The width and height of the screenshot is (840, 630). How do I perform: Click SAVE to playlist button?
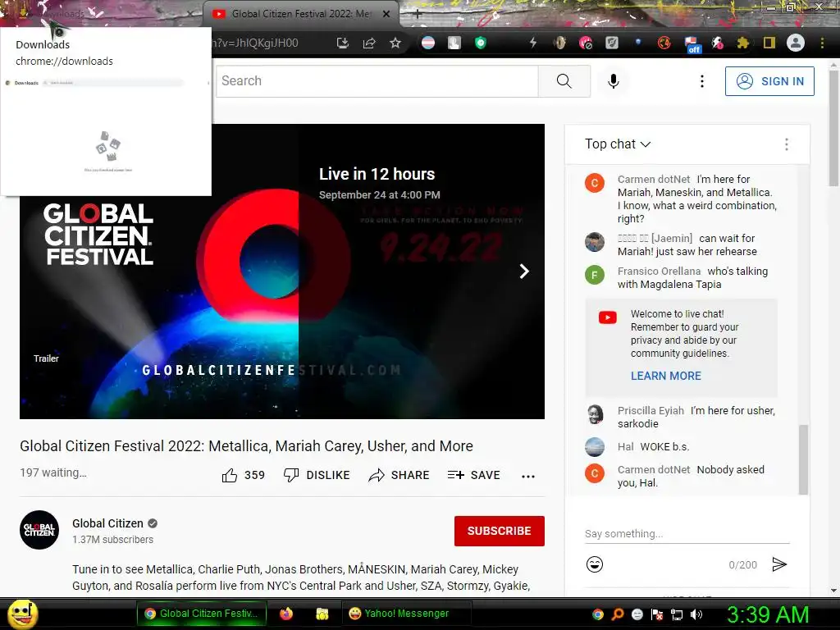(x=473, y=475)
